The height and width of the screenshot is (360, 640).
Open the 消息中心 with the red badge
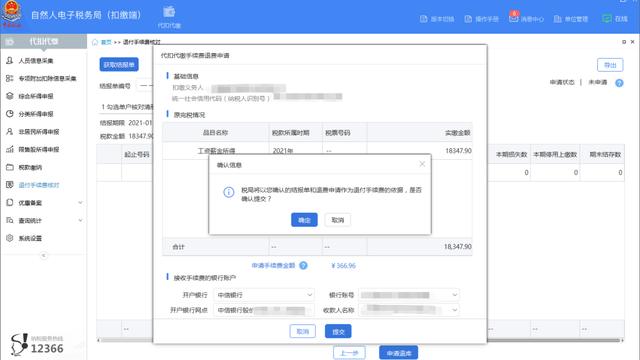coord(526,18)
